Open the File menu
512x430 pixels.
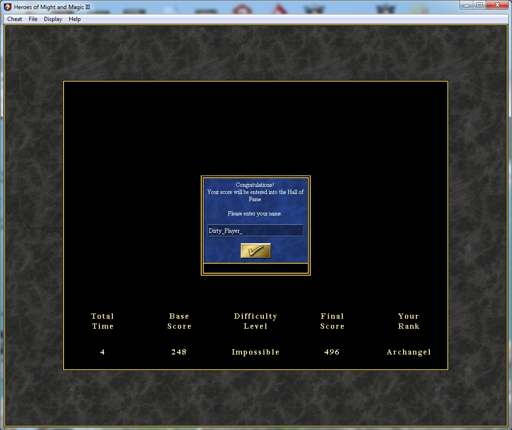pos(33,19)
